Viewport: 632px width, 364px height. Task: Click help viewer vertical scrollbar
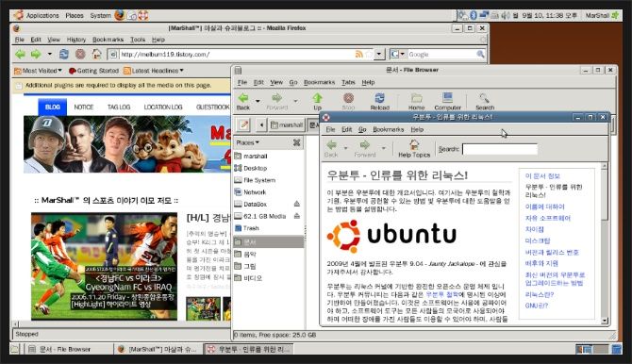(605, 243)
